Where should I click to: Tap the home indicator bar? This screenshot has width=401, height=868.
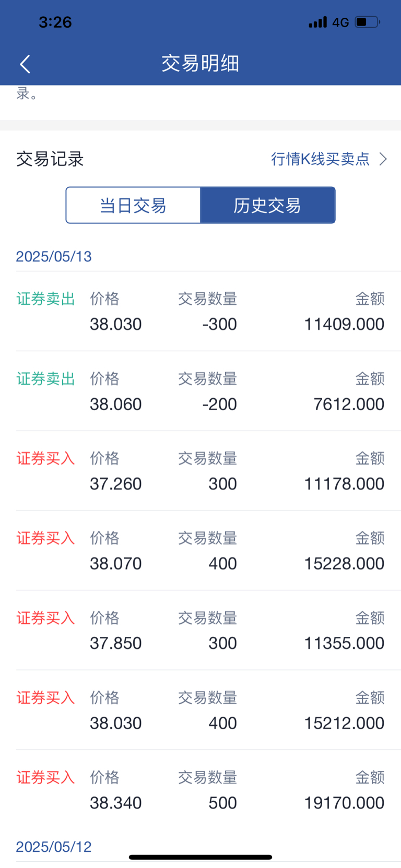(200, 857)
